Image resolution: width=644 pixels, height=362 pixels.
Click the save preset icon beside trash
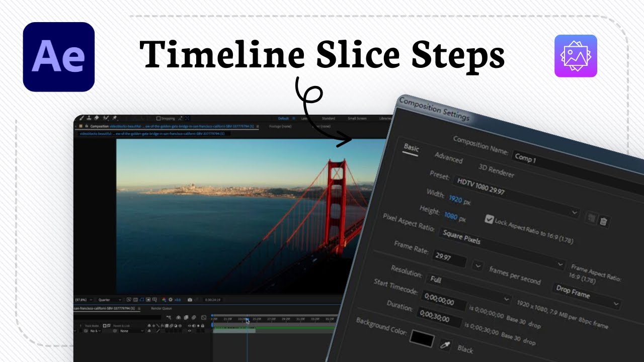coord(592,218)
